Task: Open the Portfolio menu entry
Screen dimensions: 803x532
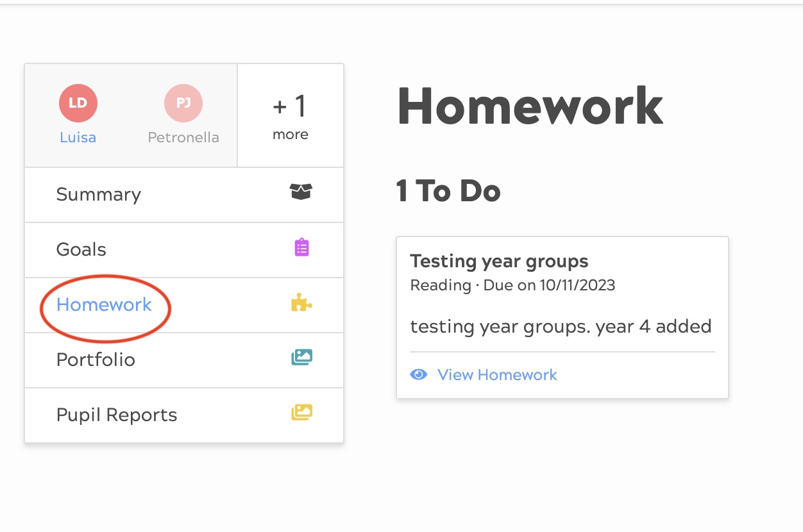Action: (96, 360)
